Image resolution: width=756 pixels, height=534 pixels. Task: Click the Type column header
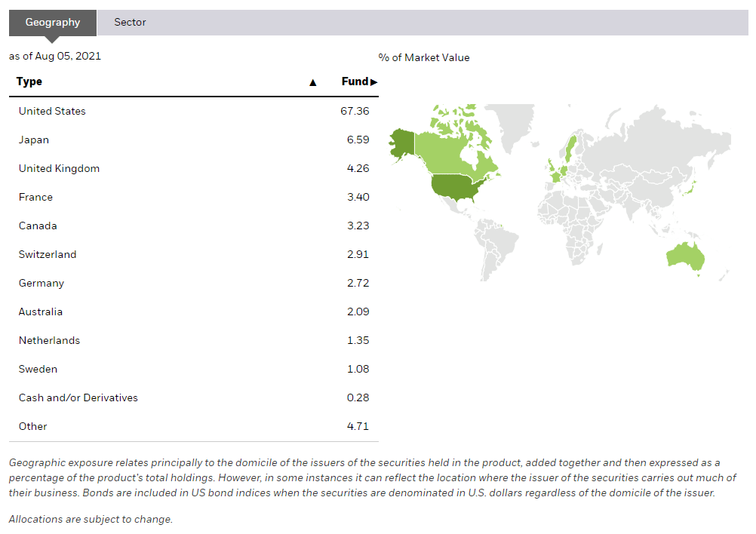pos(29,81)
